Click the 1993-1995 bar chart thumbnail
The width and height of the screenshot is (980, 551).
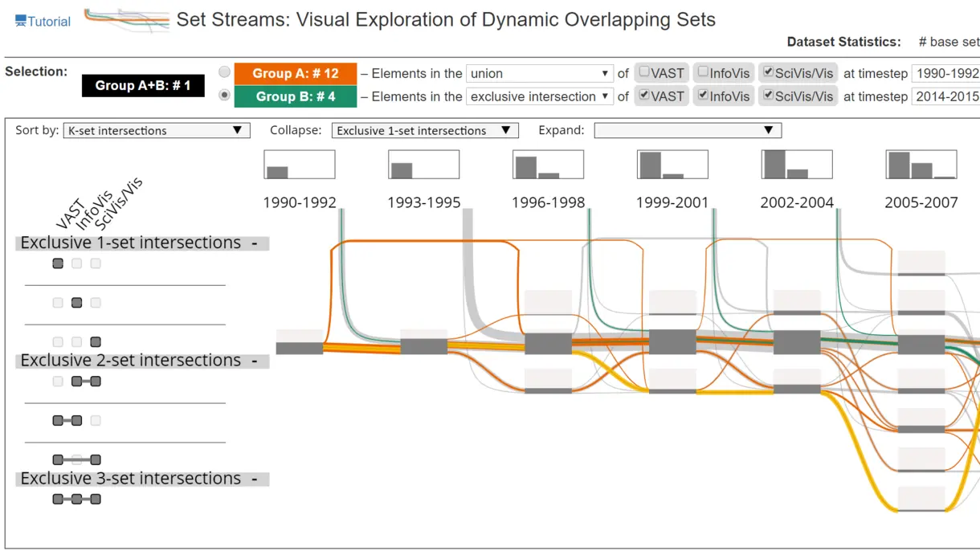pos(423,164)
